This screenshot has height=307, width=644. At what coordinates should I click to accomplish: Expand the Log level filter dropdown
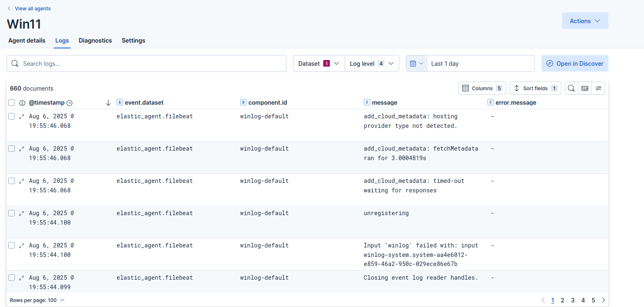click(x=372, y=64)
